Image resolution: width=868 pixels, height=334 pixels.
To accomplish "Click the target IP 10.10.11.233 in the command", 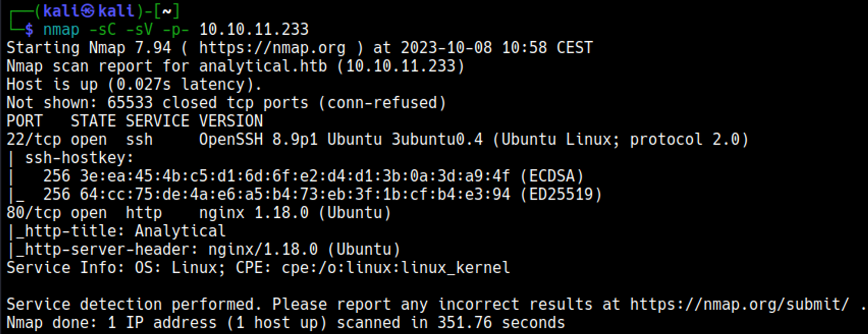I will pyautogui.click(x=254, y=29).
